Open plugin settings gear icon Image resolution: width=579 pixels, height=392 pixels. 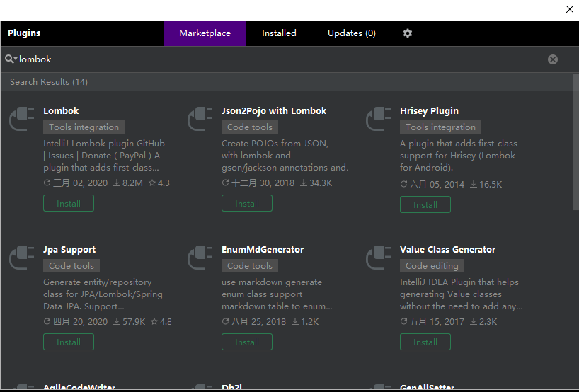tap(407, 33)
